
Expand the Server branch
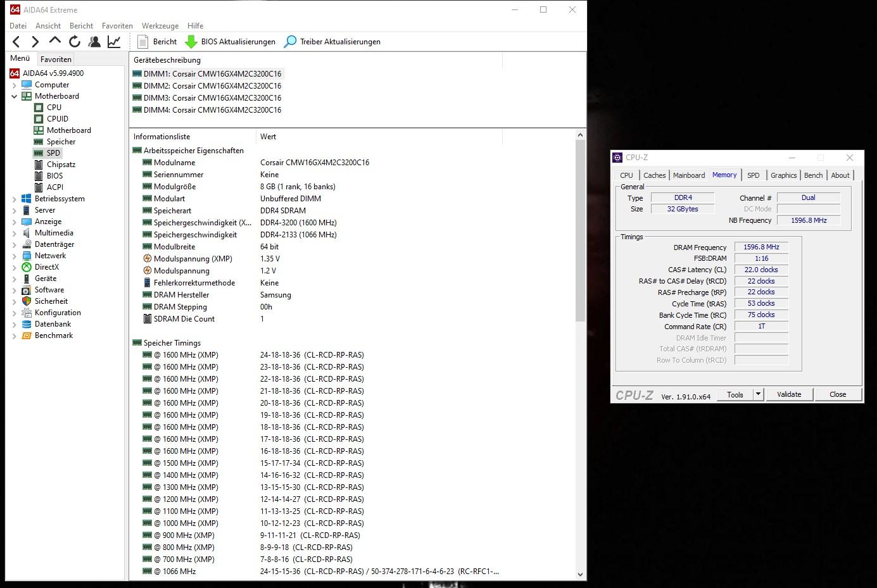coord(15,210)
